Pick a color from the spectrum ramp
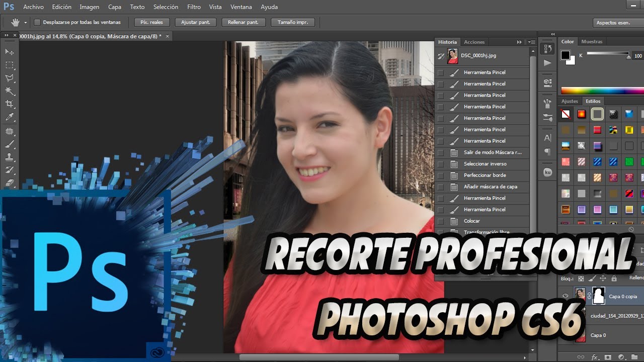The width and height of the screenshot is (644, 362). point(602,90)
